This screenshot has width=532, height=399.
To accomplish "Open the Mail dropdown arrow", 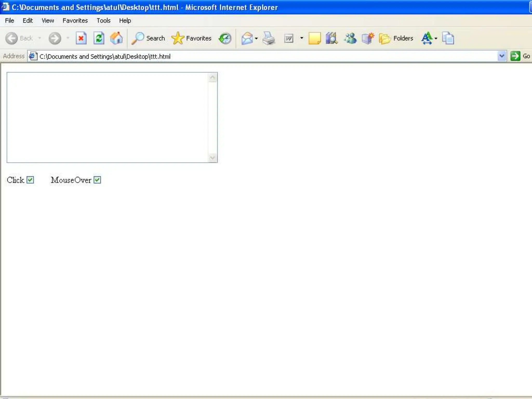I will point(256,38).
